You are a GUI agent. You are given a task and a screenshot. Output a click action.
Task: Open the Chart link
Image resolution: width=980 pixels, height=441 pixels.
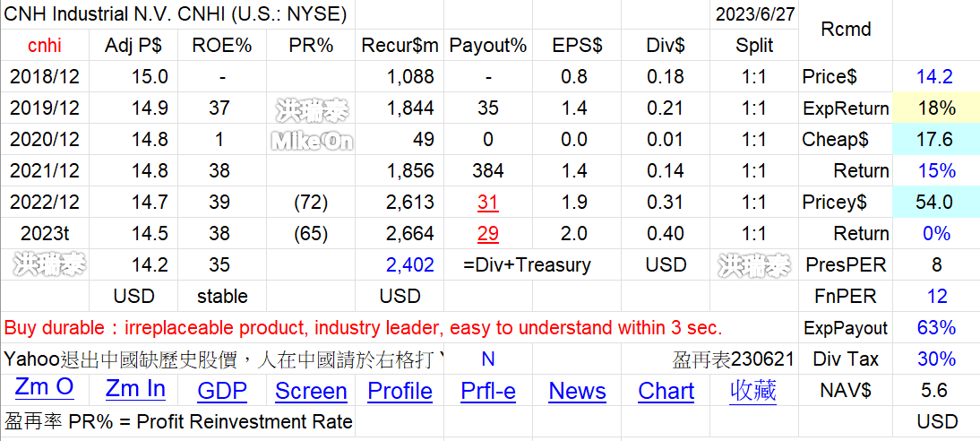tap(666, 392)
